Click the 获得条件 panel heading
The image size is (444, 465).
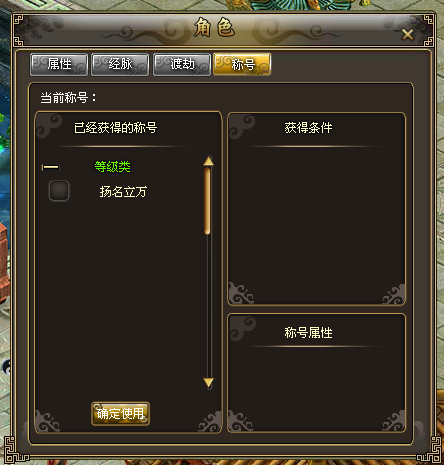pos(308,128)
